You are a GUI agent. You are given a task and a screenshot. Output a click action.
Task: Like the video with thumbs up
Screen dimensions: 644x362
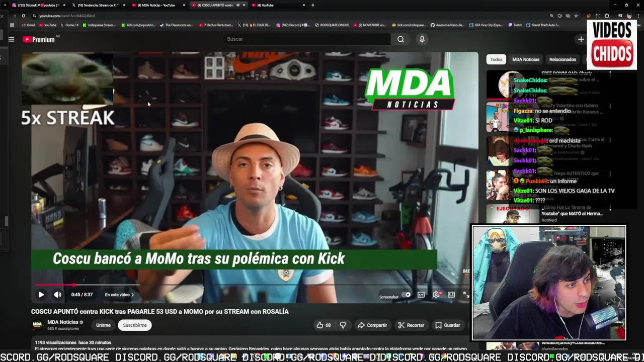coord(324,325)
